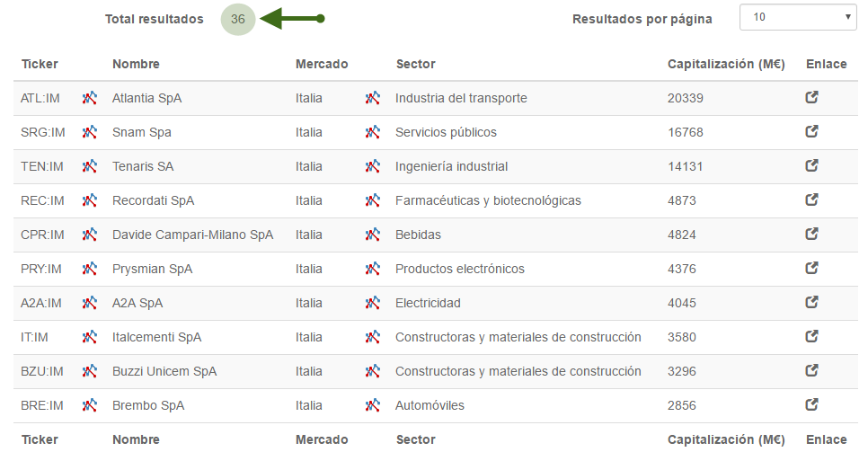Open the Resultados por página dropdown
Image resolution: width=868 pixels, height=452 pixels.
click(798, 17)
